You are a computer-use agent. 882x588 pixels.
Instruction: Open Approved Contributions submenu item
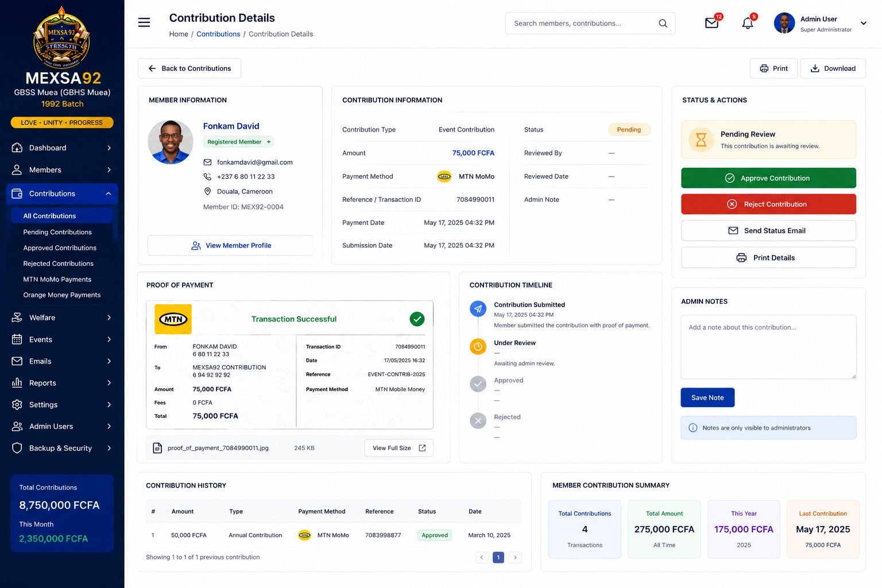pyautogui.click(x=60, y=248)
